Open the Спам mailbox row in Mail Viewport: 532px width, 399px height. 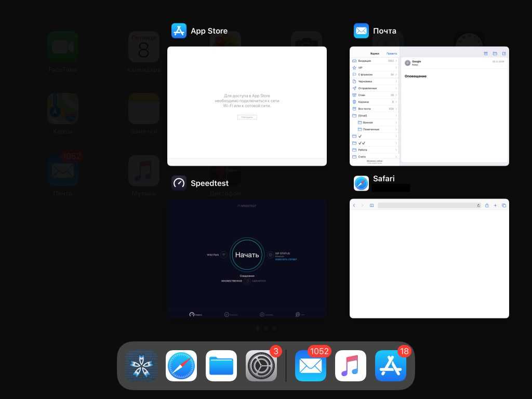coord(375,95)
